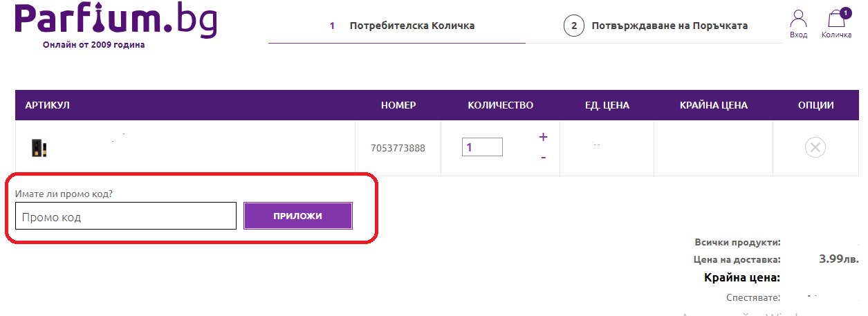Click the АРТИКУЛ column header
The width and height of the screenshot is (868, 316).
pyautogui.click(x=48, y=105)
